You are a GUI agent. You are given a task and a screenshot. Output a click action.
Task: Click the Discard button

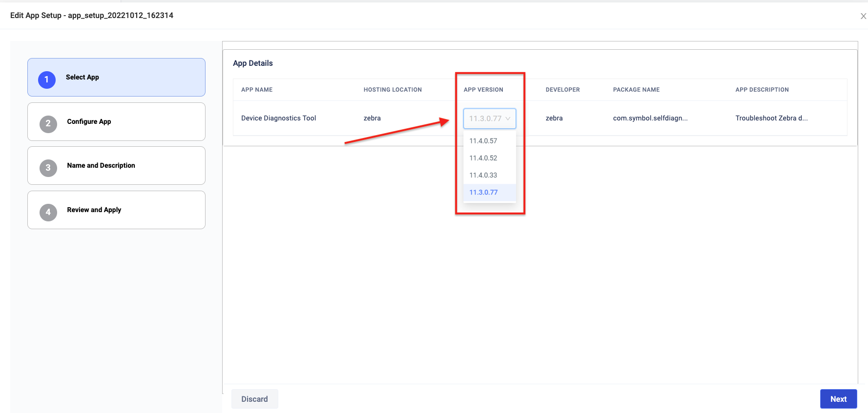(254, 399)
